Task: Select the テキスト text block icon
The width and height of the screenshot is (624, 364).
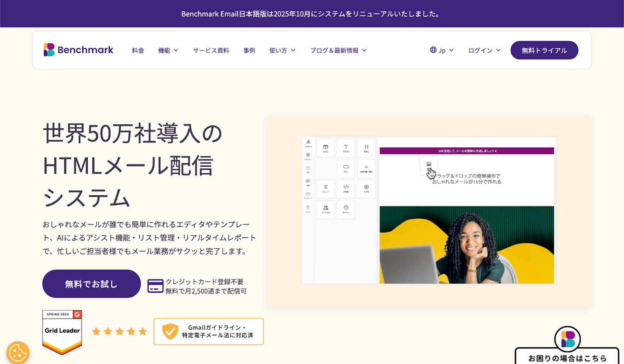Action: (346, 148)
